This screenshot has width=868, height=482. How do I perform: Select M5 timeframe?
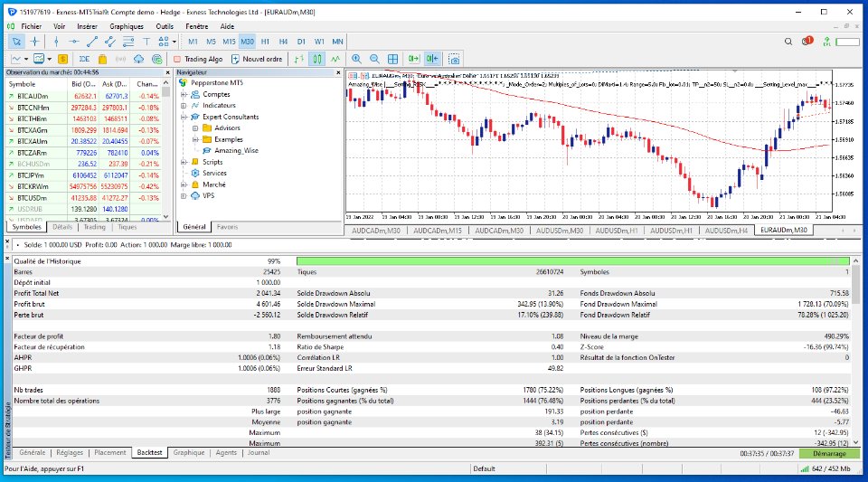(211, 42)
